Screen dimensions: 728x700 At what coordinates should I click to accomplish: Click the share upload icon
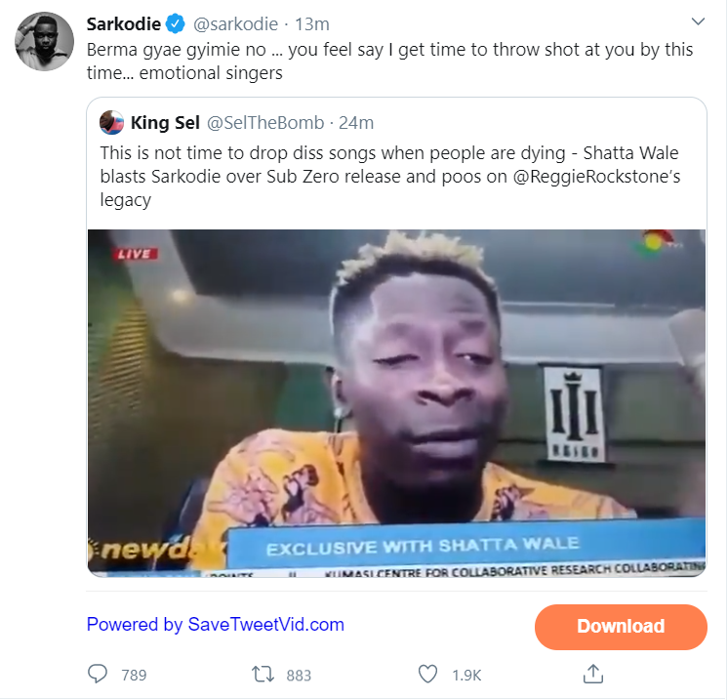[x=591, y=674]
